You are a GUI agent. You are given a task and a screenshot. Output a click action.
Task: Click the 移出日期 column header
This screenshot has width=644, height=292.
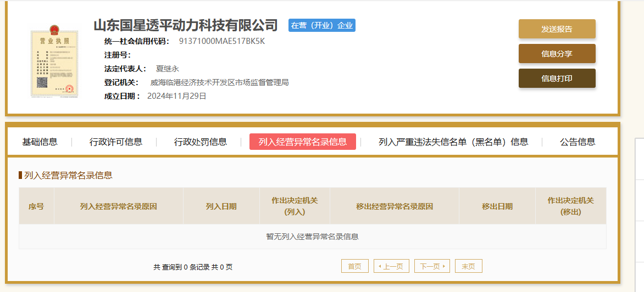coord(497,206)
